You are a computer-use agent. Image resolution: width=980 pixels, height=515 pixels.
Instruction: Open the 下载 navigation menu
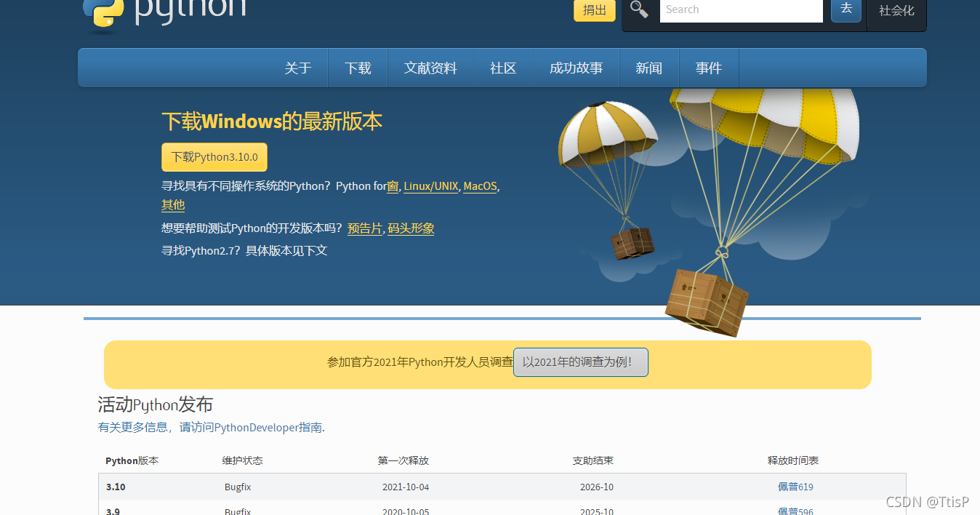click(x=358, y=68)
